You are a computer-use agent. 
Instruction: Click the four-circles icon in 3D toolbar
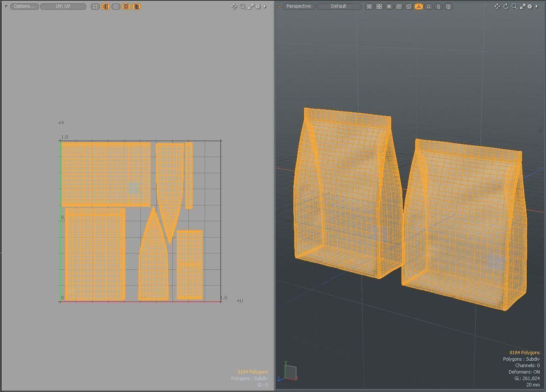point(379,6)
